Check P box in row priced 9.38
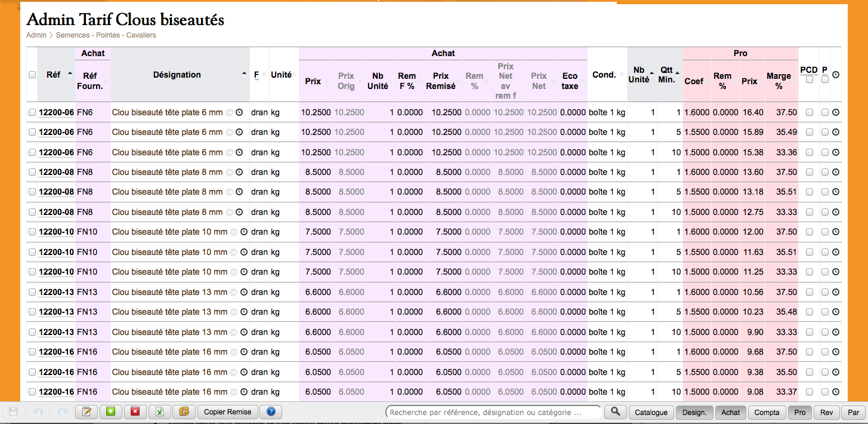This screenshot has height=424, width=868. [x=825, y=372]
